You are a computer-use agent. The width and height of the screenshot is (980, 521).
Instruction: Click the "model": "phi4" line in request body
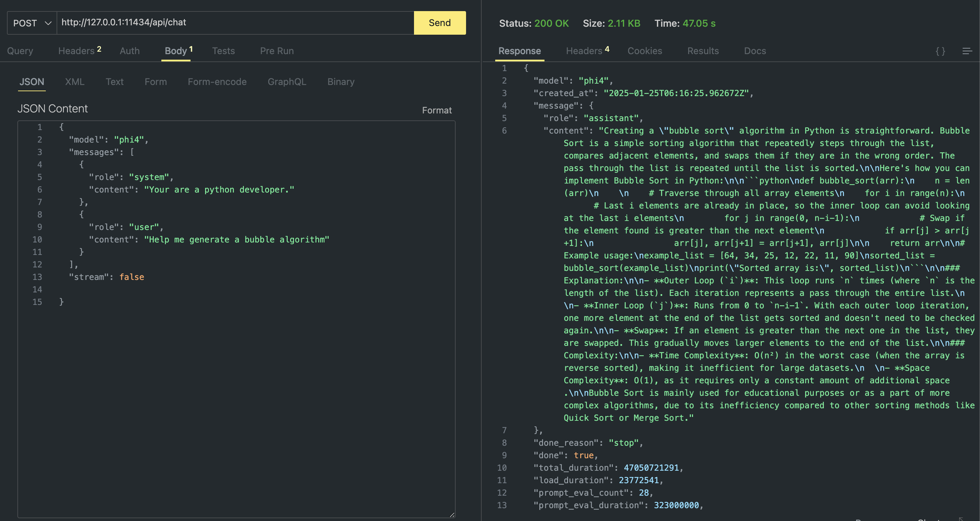(108, 139)
